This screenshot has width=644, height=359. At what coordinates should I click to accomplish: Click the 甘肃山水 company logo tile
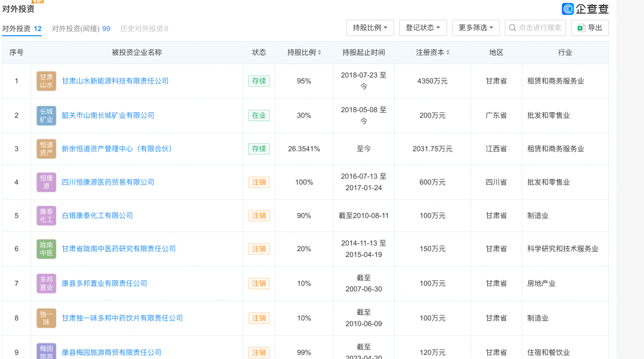46,81
